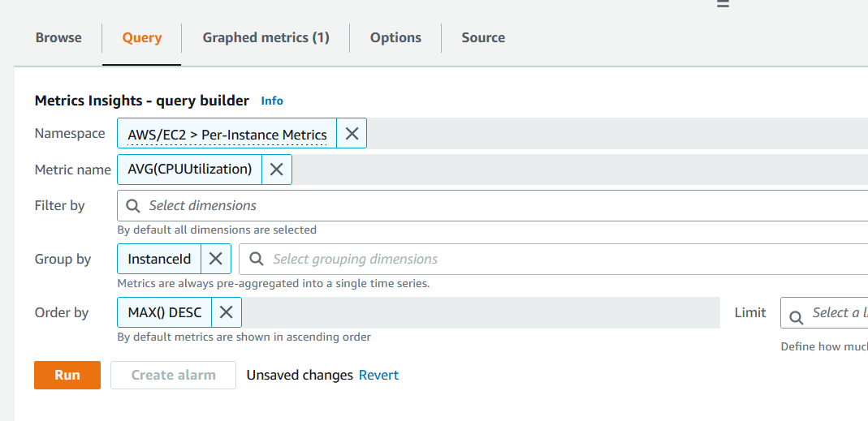This screenshot has width=868, height=421.
Task: Delete the MAX() DESC order by chip
Action: coord(227,312)
